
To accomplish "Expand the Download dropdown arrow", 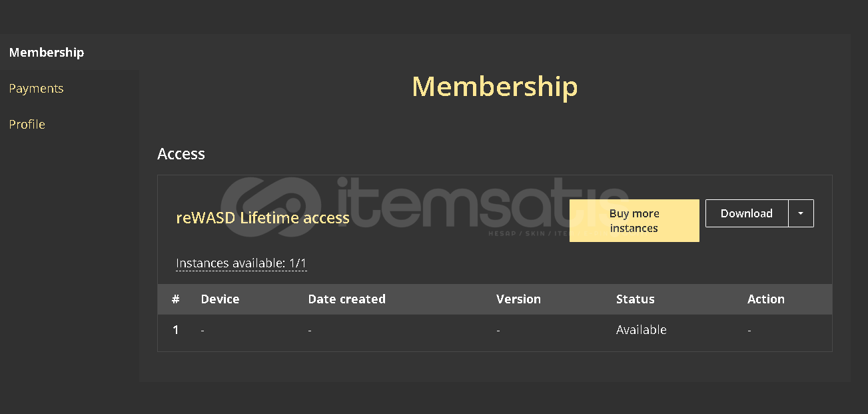I will click(801, 213).
